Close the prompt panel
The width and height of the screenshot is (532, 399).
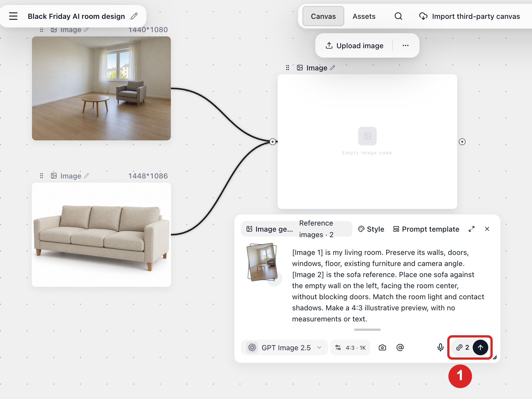point(487,229)
